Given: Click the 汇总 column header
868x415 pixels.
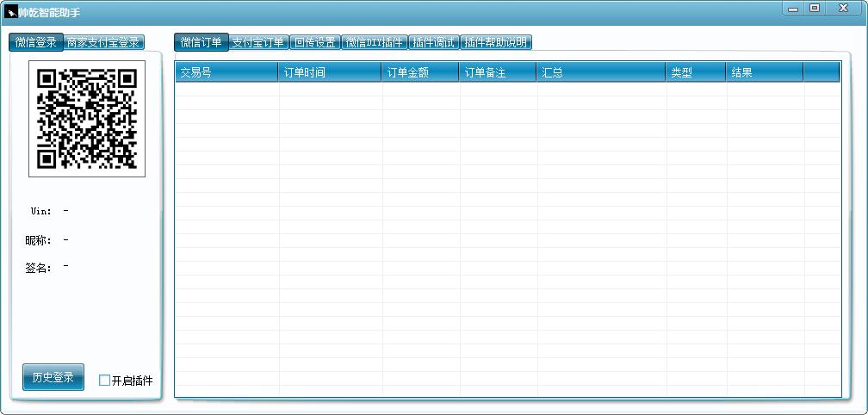Looking at the screenshot, I should click(x=601, y=72).
